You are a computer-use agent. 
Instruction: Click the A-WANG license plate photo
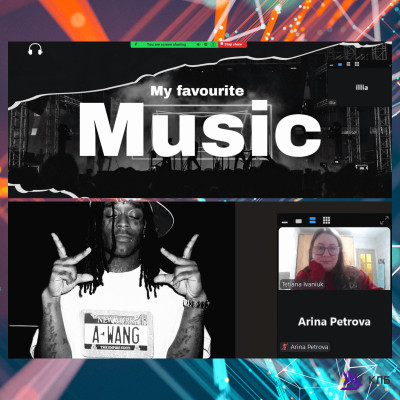(116, 334)
